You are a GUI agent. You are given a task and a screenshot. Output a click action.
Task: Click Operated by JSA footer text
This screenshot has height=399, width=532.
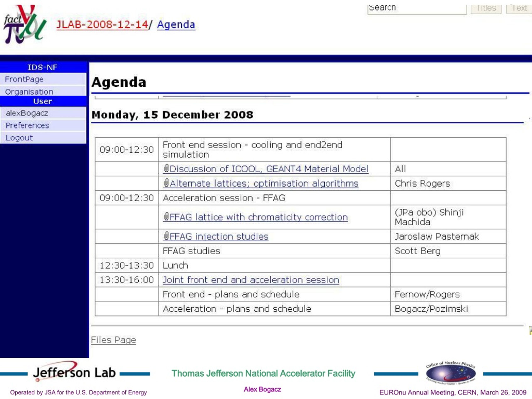pos(78,393)
